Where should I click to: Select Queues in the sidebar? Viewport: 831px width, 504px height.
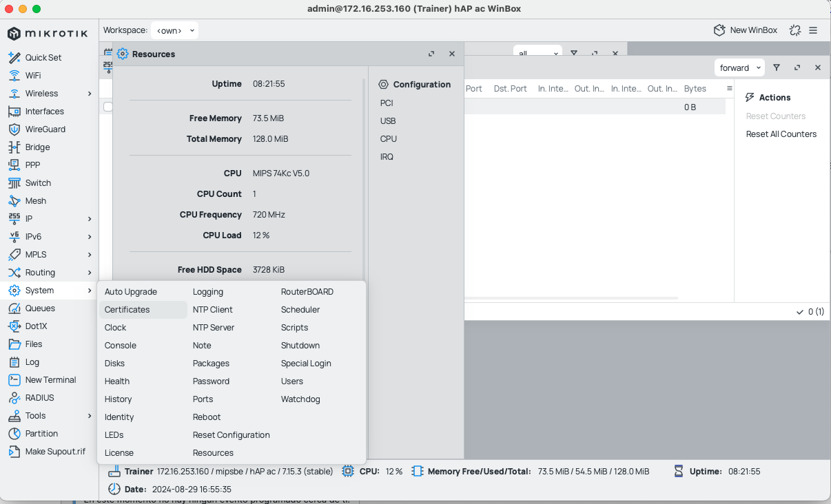pyautogui.click(x=41, y=308)
